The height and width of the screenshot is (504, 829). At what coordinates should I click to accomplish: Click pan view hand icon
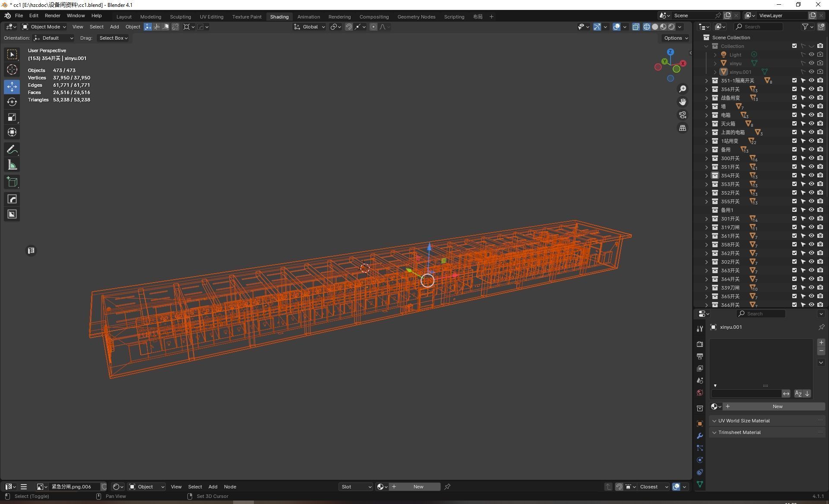pyautogui.click(x=683, y=102)
